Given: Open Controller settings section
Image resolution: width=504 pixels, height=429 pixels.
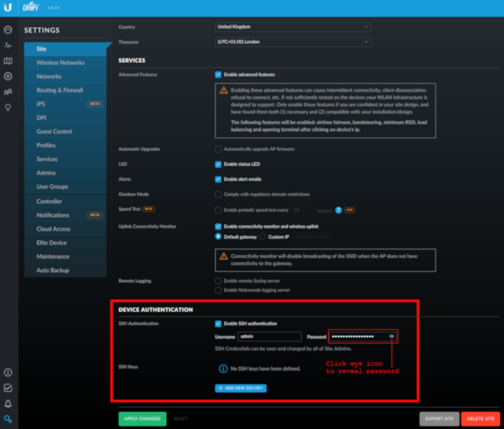Looking at the screenshot, I should (65, 201).
